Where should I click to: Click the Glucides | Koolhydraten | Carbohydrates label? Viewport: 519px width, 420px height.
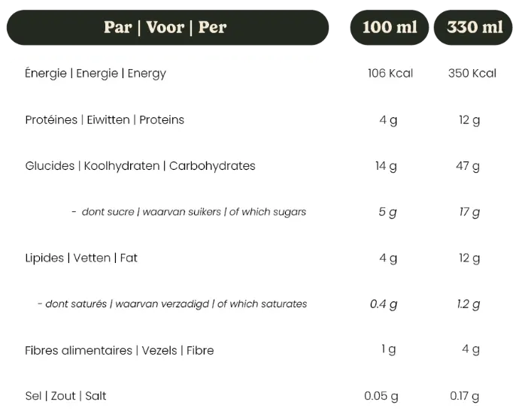click(140, 166)
